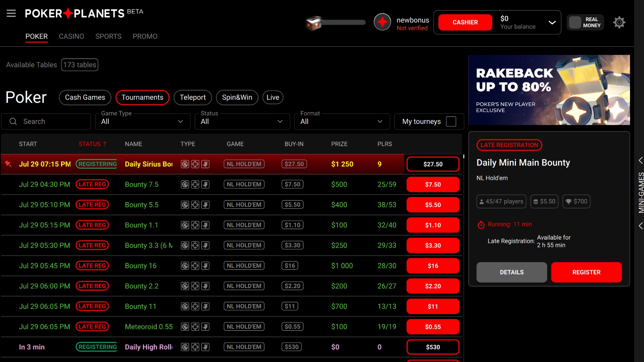Click re-entry icon in Daily Sirius Bounty row

pyautogui.click(x=185, y=164)
